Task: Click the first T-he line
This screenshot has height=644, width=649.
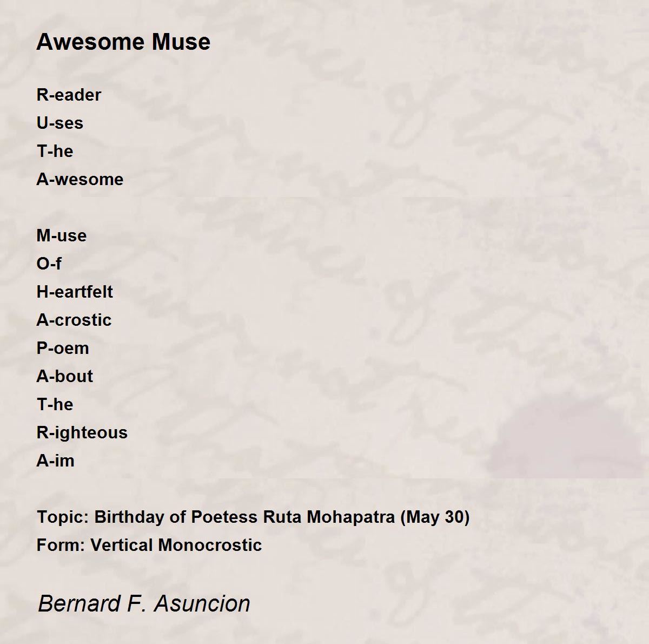Action: [x=55, y=151]
